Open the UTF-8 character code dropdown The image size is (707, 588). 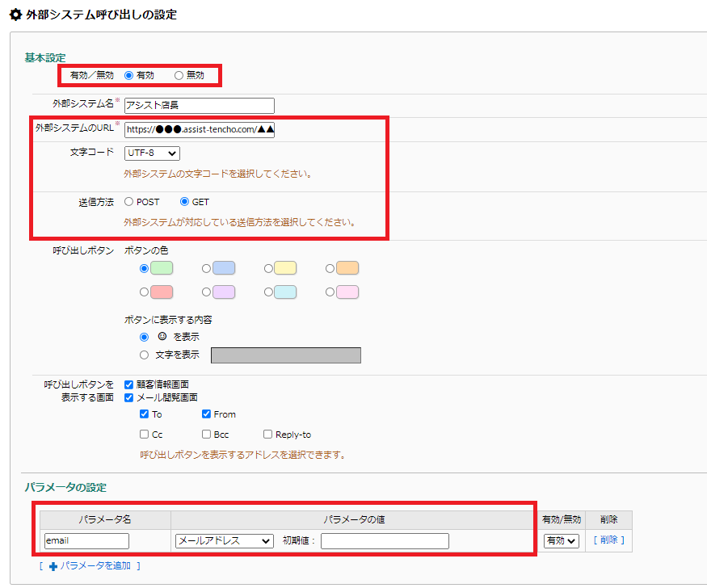pos(152,153)
